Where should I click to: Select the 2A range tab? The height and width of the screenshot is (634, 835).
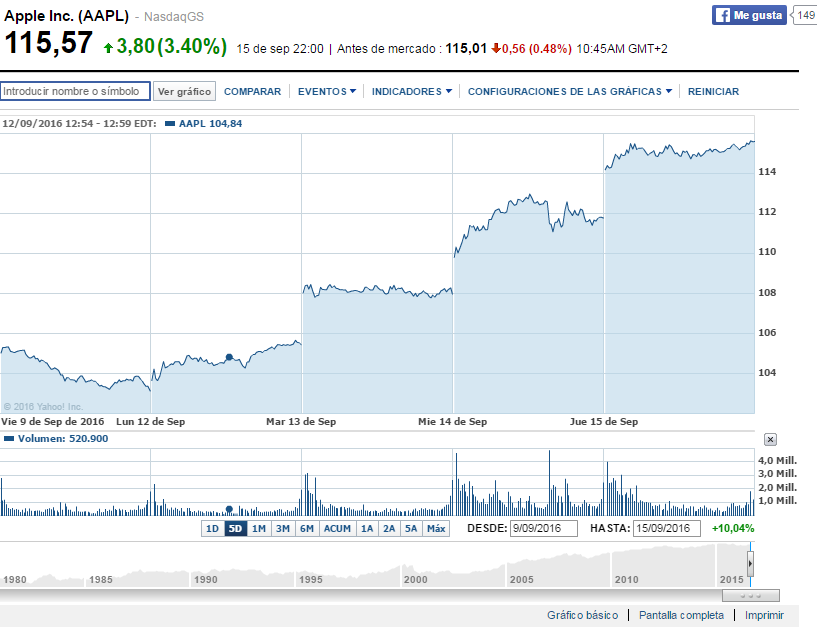coord(389,529)
